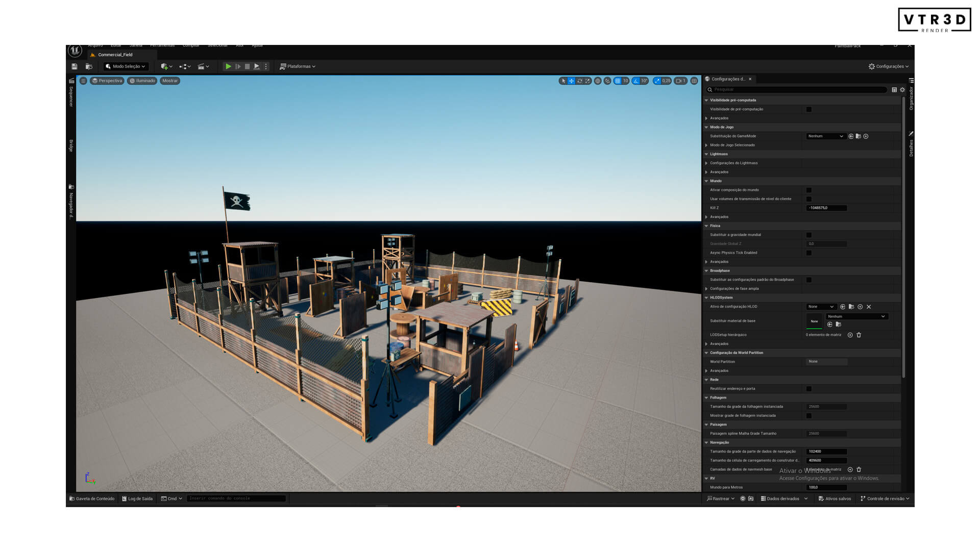Open play options three-dot menu
This screenshot has height=551, width=980.
[266, 66]
